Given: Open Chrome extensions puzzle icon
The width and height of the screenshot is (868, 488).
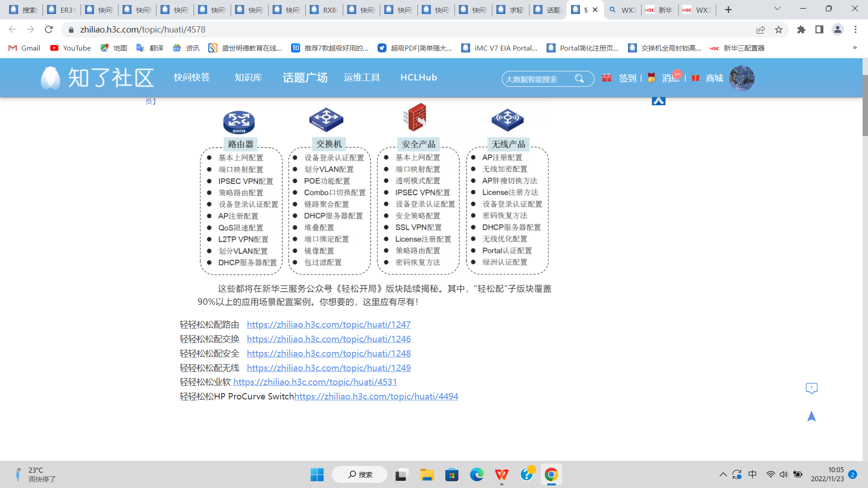Looking at the screenshot, I should (x=801, y=29).
